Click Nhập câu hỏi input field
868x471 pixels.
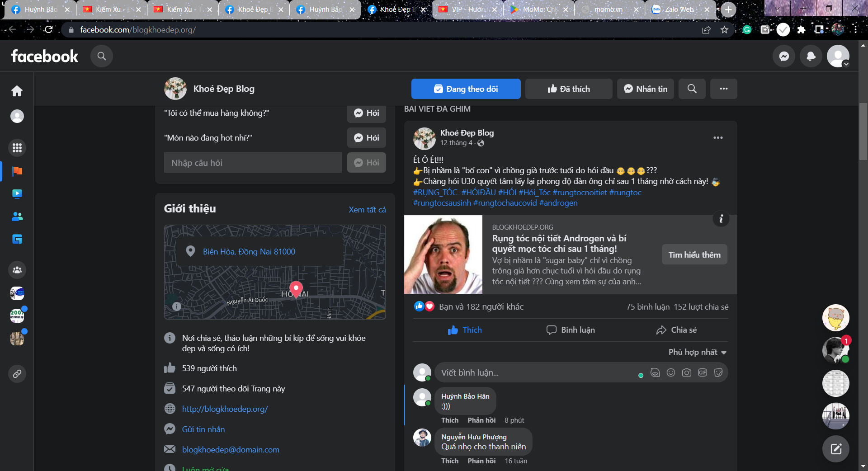click(253, 163)
